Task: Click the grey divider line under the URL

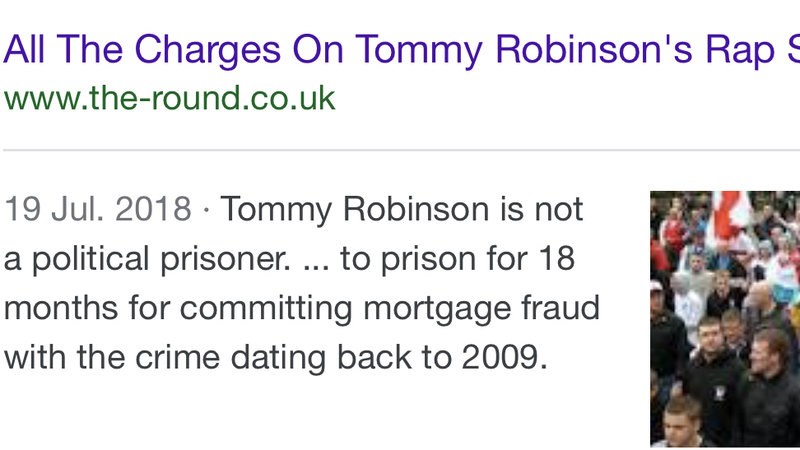Action: (x=402, y=150)
